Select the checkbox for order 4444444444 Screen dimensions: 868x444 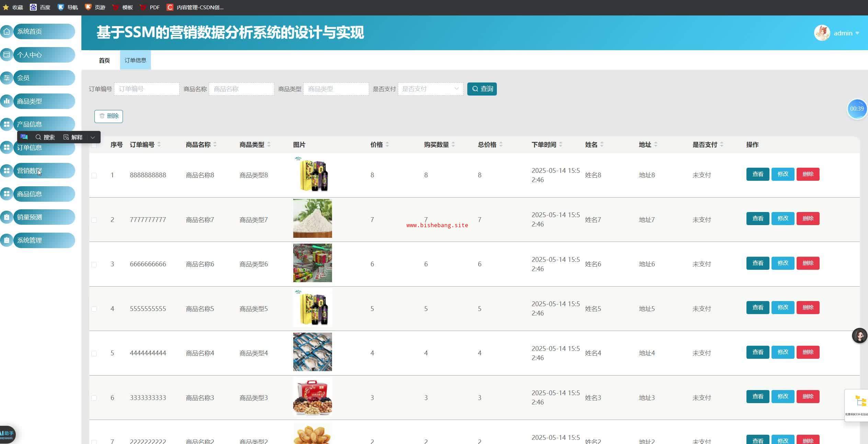[94, 354]
